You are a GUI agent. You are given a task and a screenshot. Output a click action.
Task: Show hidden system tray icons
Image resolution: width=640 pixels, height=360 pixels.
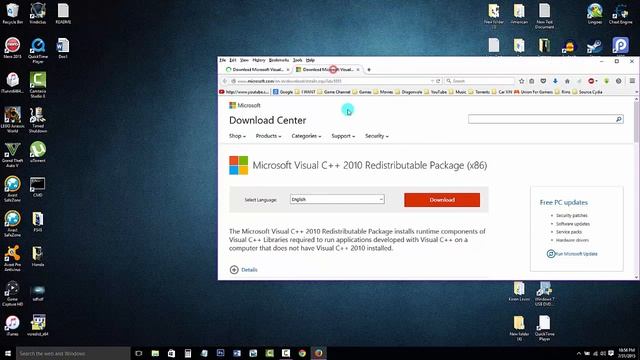[578, 353]
